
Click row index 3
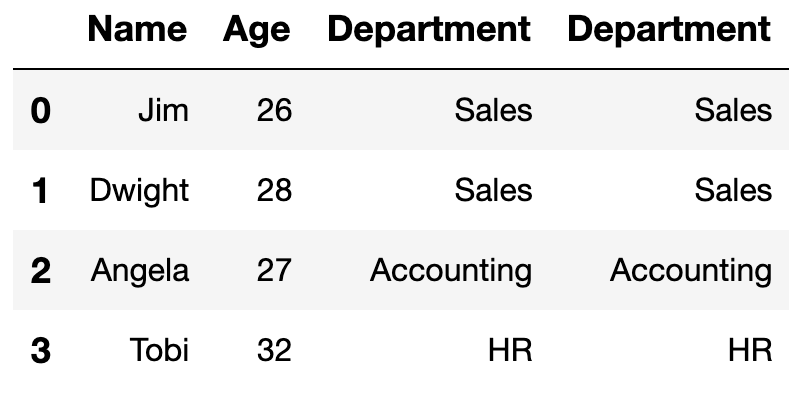41,351
